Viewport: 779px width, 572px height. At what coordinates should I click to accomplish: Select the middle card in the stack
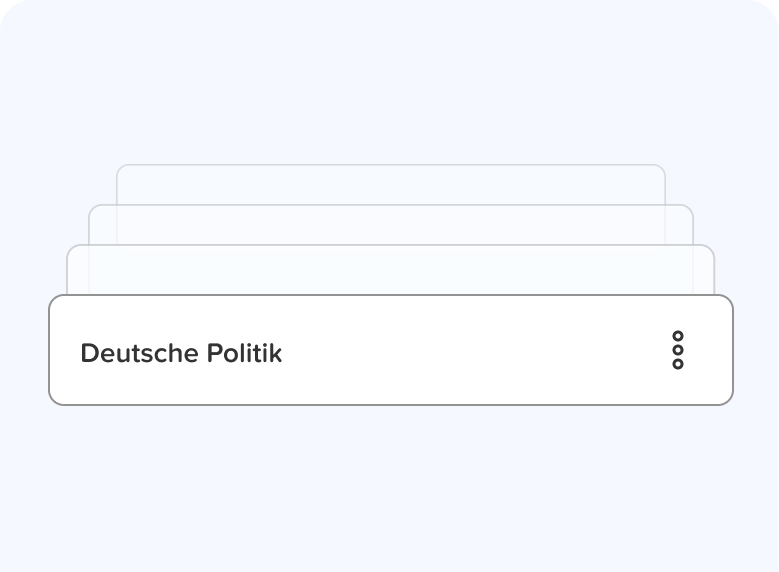point(390,225)
